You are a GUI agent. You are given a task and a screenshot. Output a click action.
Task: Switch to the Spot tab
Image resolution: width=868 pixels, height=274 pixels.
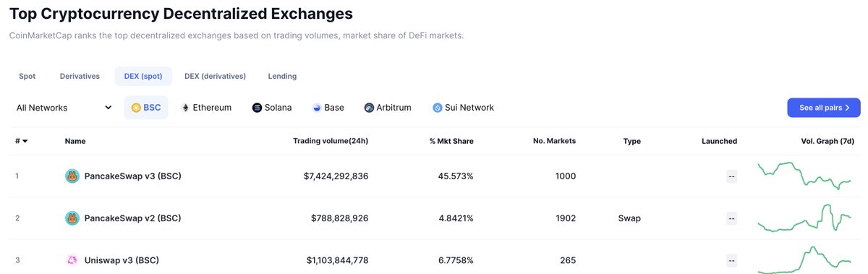tap(27, 76)
